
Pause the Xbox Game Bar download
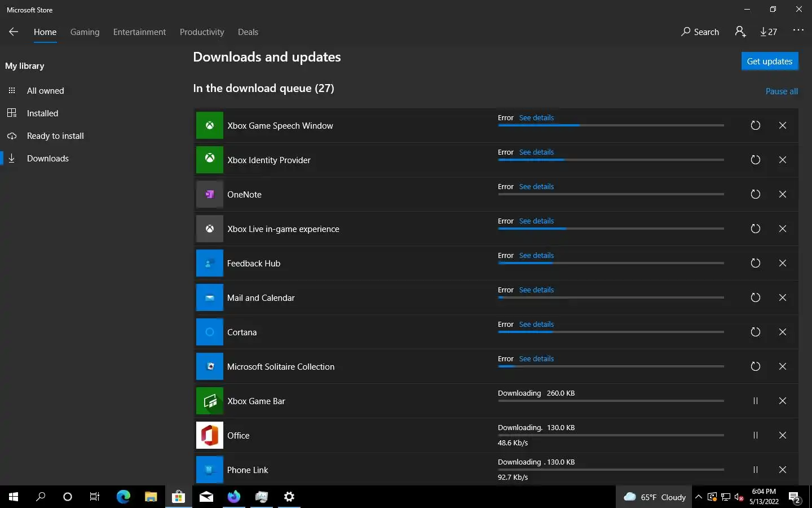756,401
